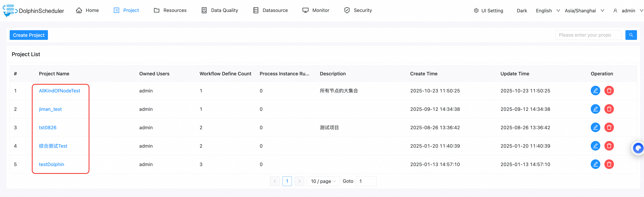
Task: Delete the testDolphin project
Action: point(609,164)
